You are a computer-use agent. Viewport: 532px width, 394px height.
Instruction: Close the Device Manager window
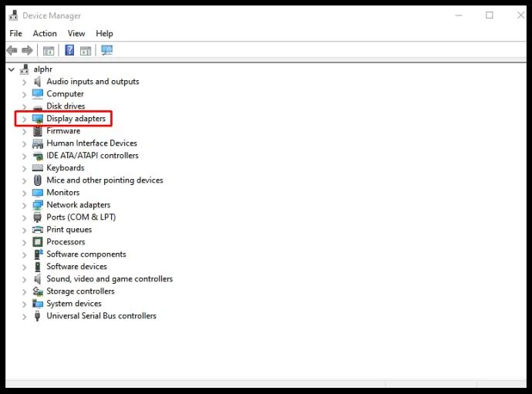[x=520, y=15]
